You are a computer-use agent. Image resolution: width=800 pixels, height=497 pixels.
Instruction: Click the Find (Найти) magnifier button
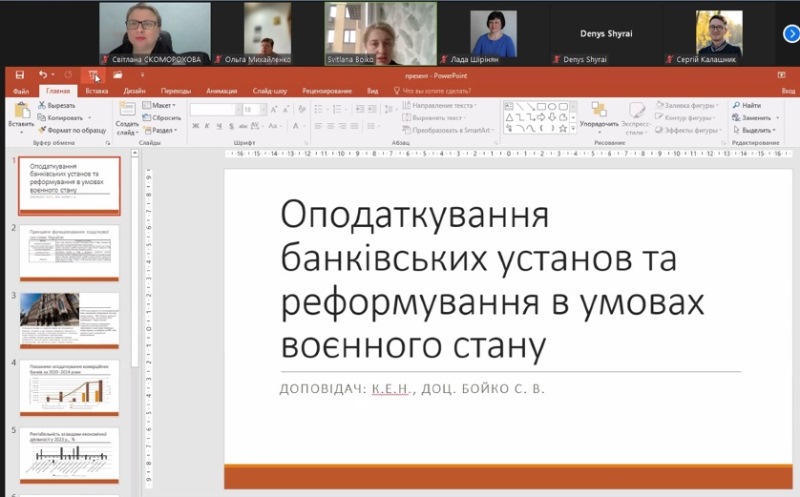pyautogui.click(x=747, y=105)
